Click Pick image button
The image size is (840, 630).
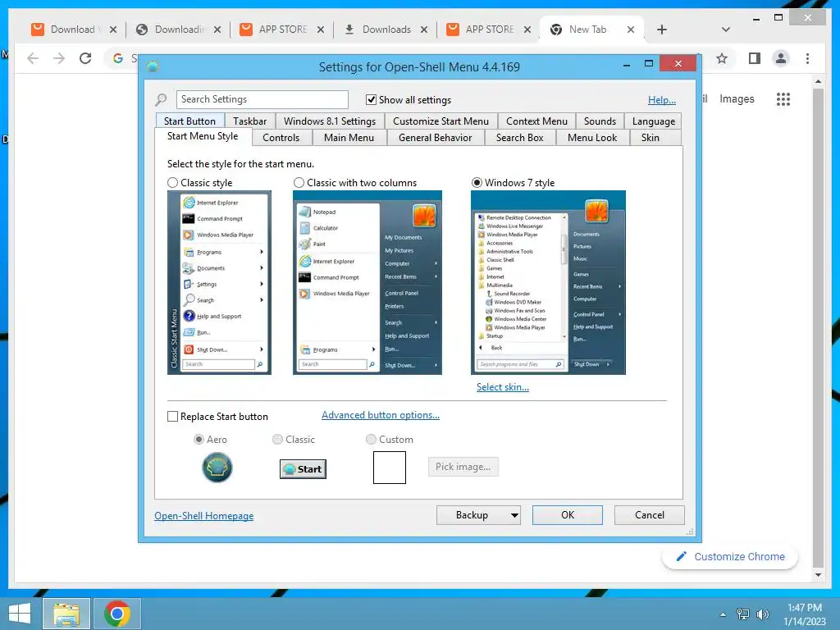coord(463,467)
